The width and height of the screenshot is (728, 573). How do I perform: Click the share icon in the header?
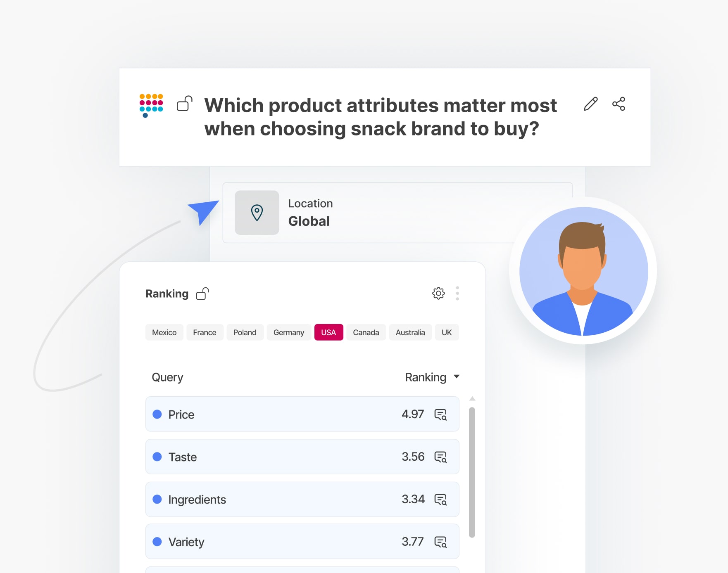tap(619, 104)
